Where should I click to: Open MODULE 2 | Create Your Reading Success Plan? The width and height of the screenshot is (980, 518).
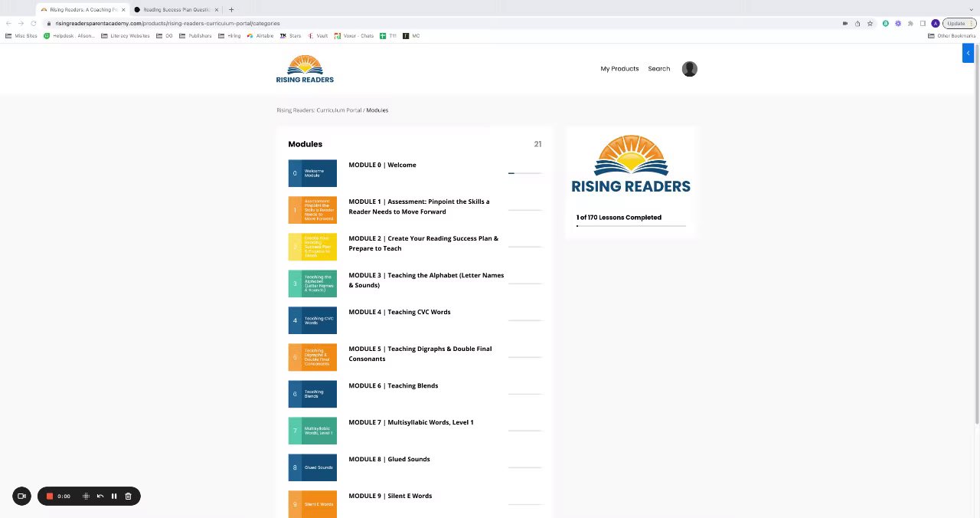[423, 244]
